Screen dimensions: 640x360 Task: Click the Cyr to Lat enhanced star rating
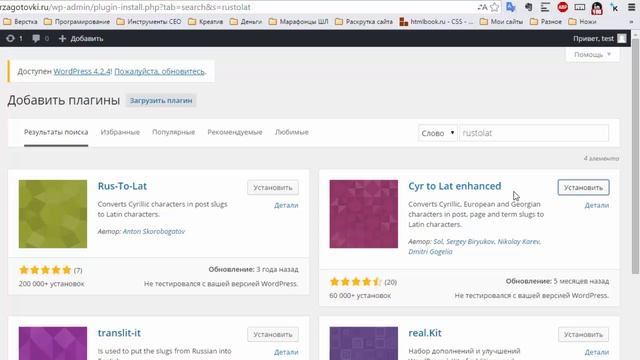tap(356, 282)
